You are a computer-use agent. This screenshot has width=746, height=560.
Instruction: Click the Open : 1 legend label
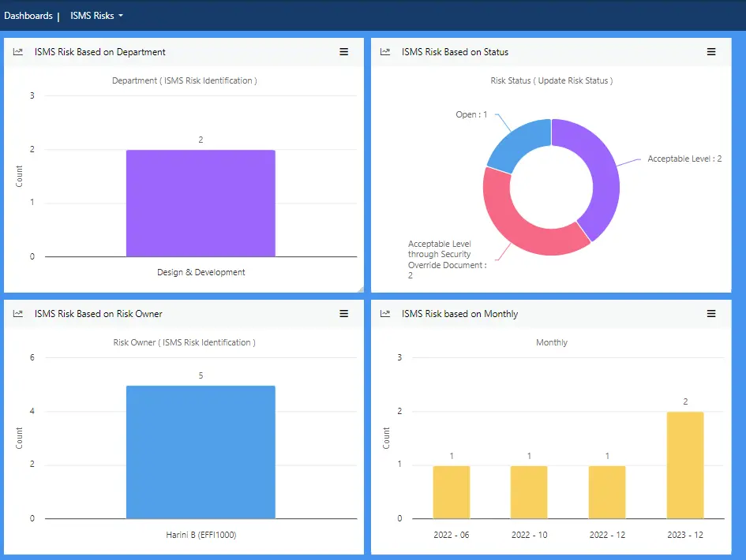[471, 115]
